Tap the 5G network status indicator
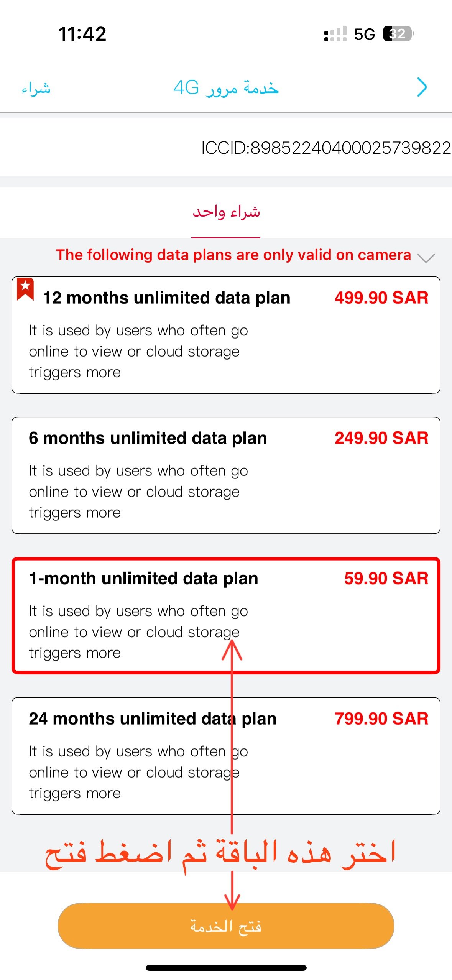 pos(364,35)
